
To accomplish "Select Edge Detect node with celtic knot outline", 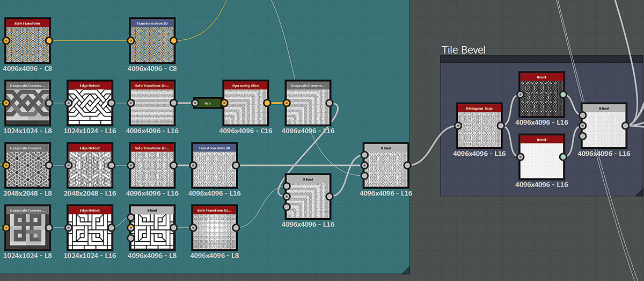I will point(90,103).
